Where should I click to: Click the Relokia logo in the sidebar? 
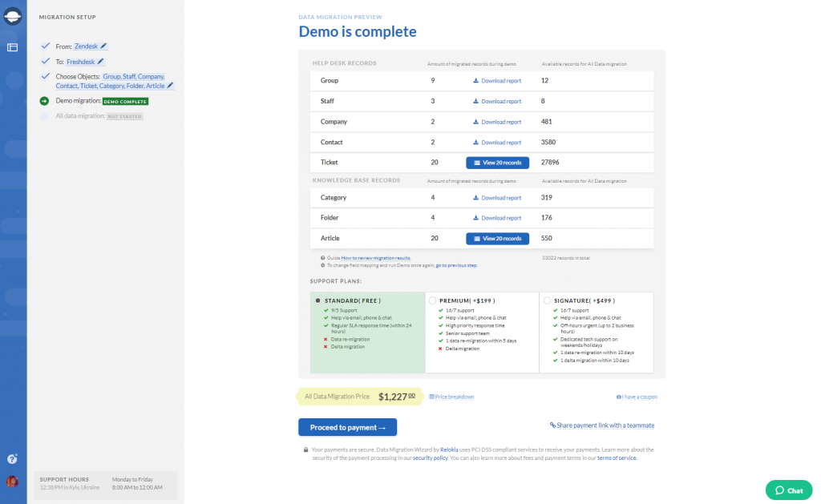[12, 16]
